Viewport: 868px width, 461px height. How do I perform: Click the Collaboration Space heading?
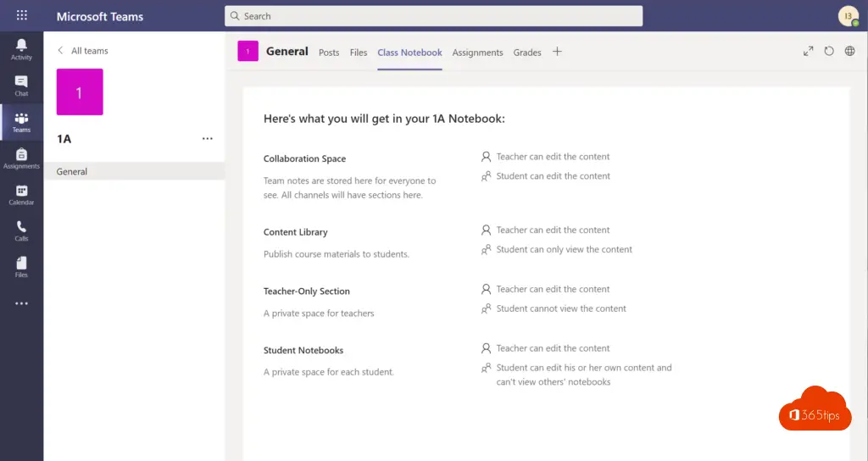tap(304, 158)
